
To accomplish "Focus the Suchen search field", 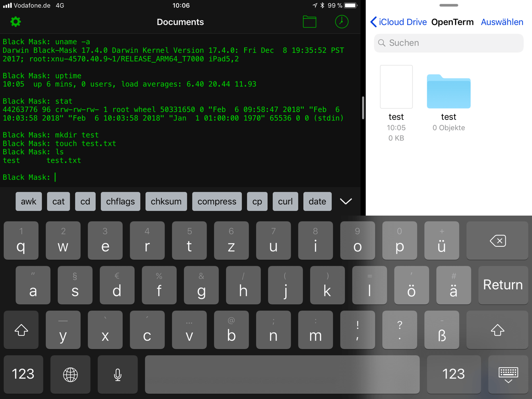I will (x=449, y=43).
